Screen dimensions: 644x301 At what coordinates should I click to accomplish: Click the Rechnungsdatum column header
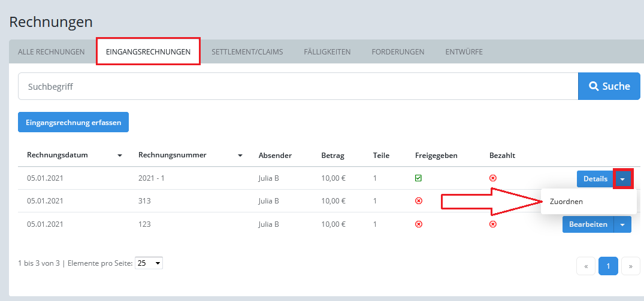tap(58, 155)
